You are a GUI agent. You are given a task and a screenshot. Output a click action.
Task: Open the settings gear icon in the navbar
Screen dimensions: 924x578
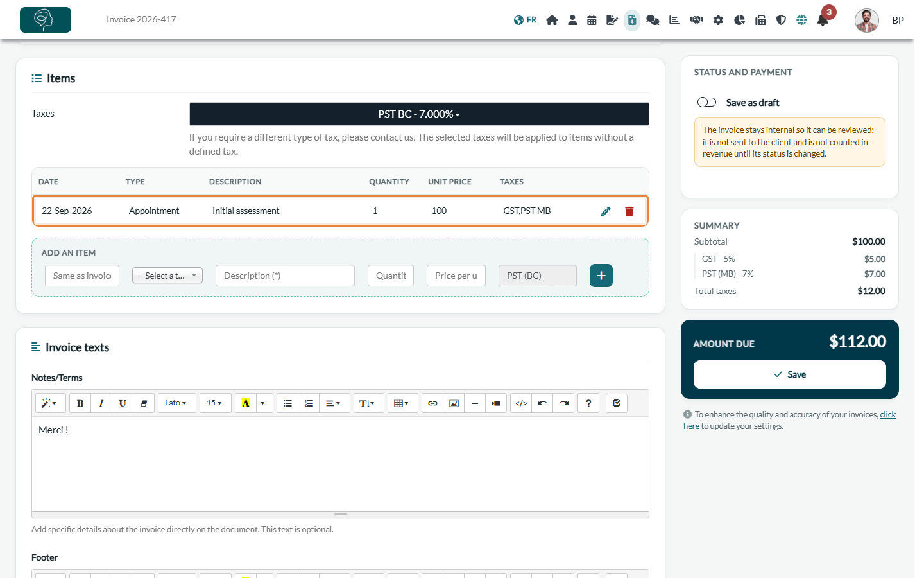point(718,20)
